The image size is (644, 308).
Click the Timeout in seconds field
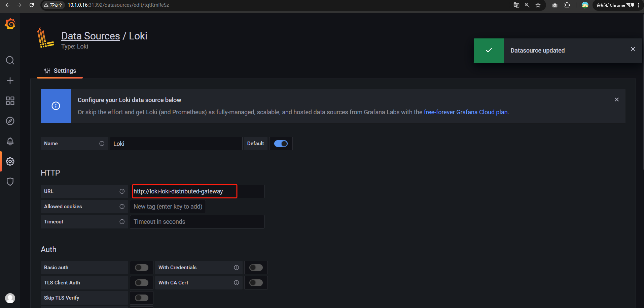click(197, 222)
